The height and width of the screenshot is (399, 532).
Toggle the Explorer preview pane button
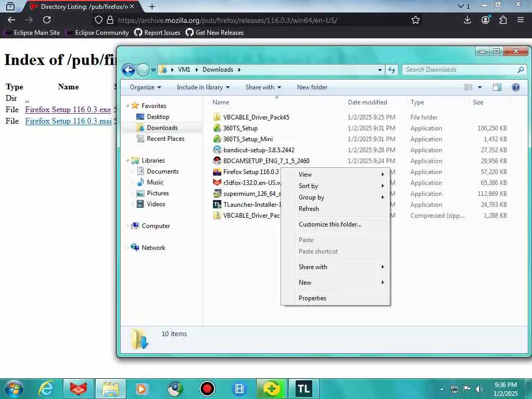click(x=497, y=87)
